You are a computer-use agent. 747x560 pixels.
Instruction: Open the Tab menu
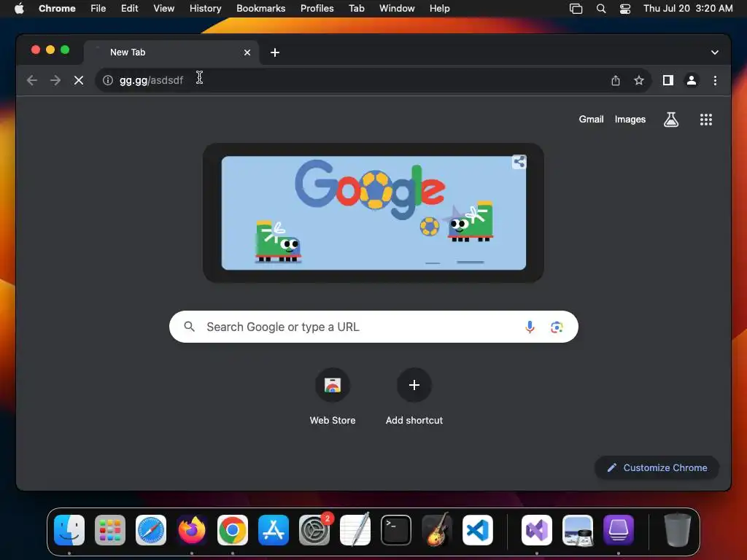click(x=356, y=8)
